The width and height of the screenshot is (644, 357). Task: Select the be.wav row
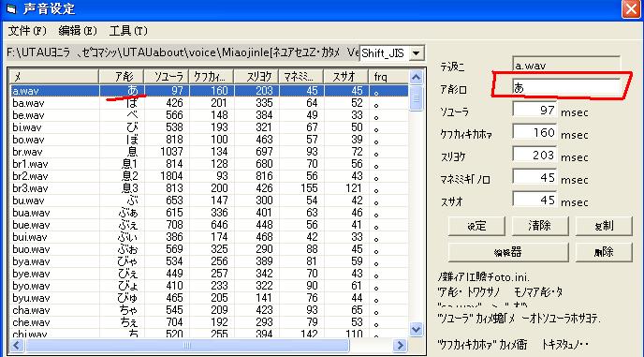click(209, 115)
